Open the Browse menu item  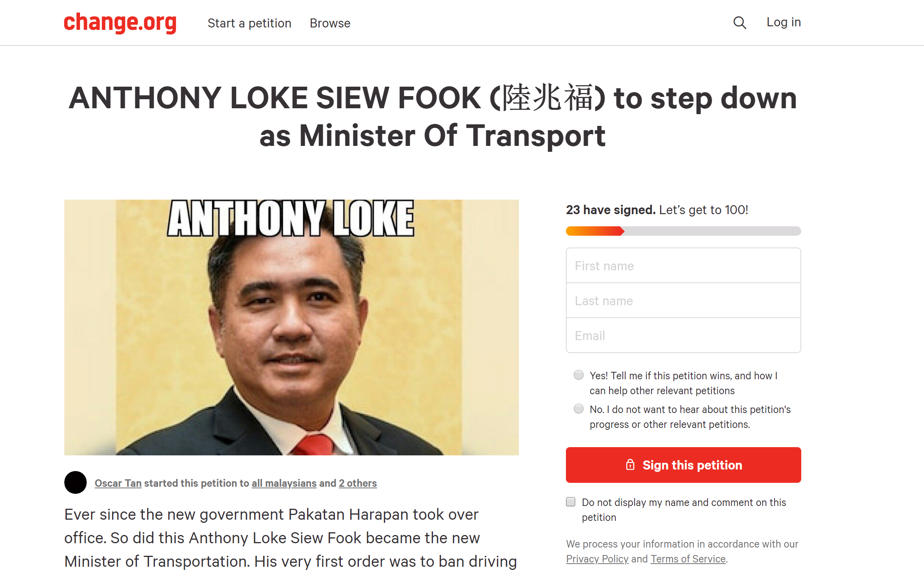pos(330,23)
